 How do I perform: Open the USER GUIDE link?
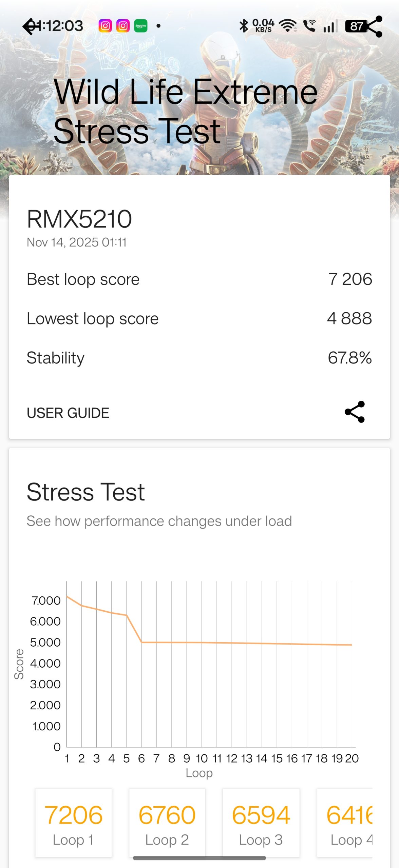tap(68, 413)
